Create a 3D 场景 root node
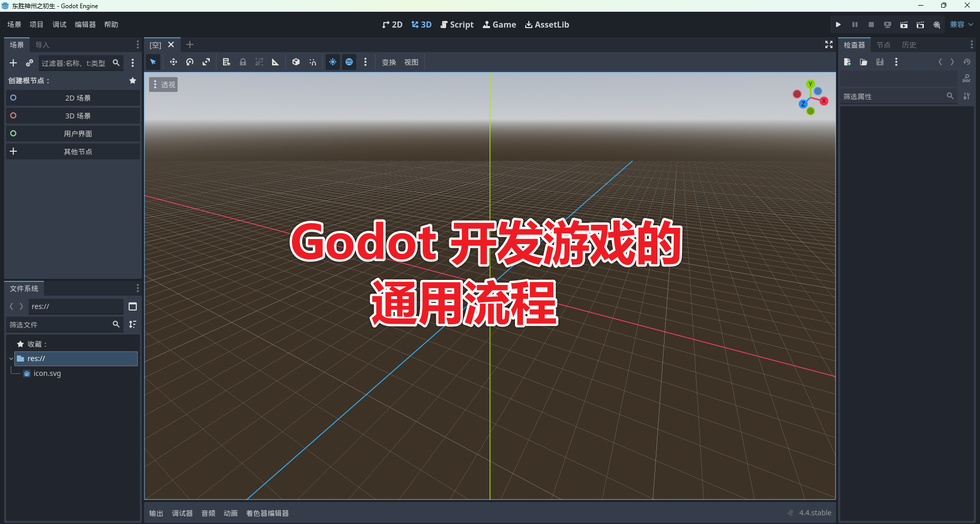 point(73,116)
